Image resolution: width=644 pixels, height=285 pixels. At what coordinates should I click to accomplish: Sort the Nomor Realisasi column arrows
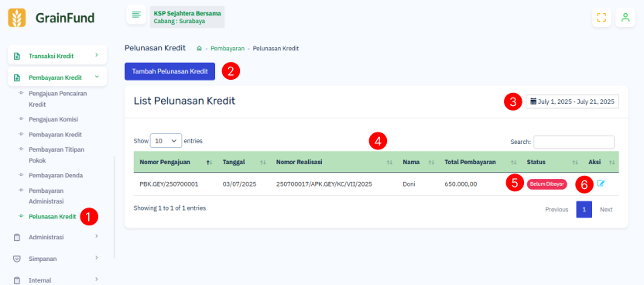tap(389, 163)
